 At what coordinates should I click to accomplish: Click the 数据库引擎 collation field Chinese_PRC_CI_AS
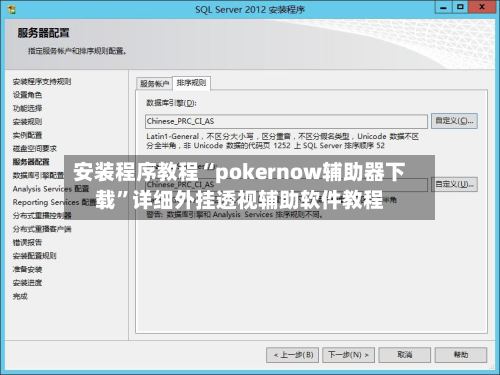pyautogui.click(x=286, y=121)
